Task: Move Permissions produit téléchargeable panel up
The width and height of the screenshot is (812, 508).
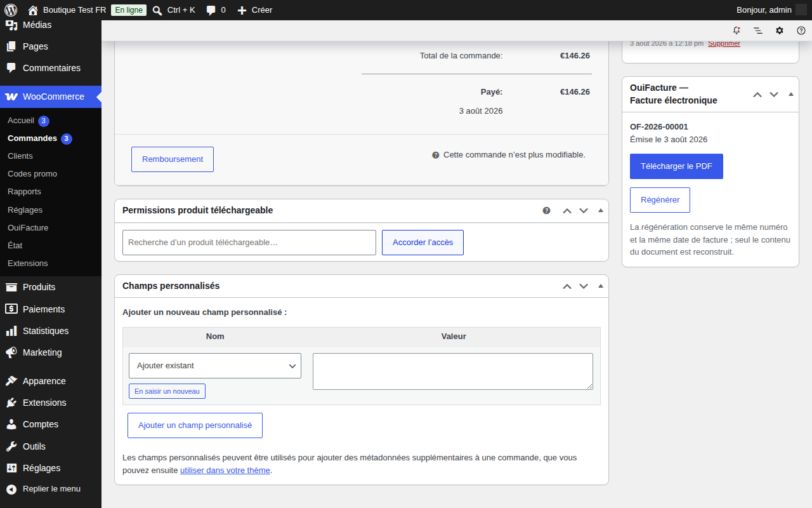Action: [x=567, y=211]
